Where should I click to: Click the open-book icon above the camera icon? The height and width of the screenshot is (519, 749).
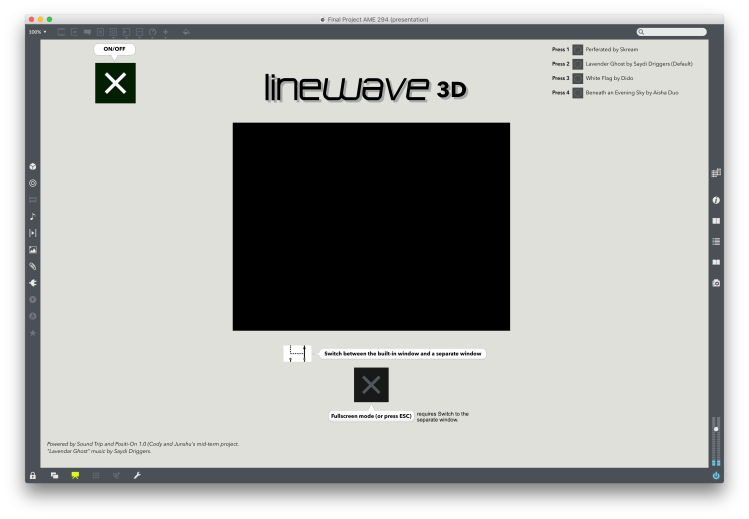716,262
